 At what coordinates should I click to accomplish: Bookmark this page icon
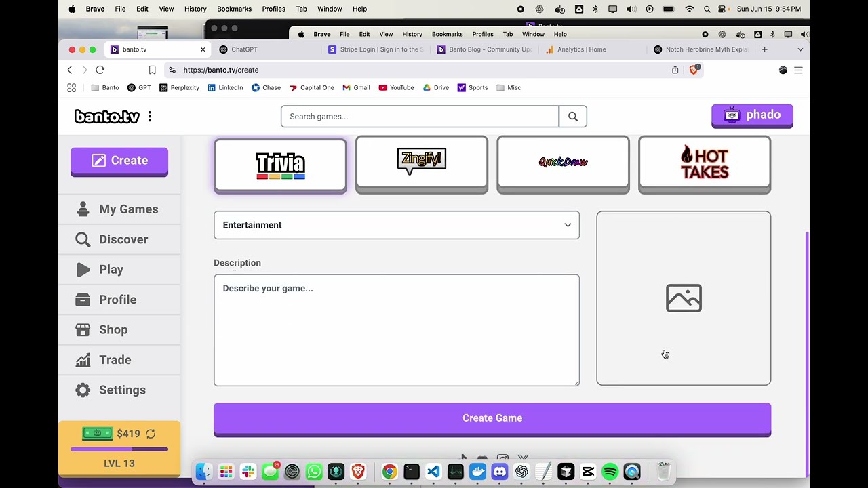tap(152, 70)
